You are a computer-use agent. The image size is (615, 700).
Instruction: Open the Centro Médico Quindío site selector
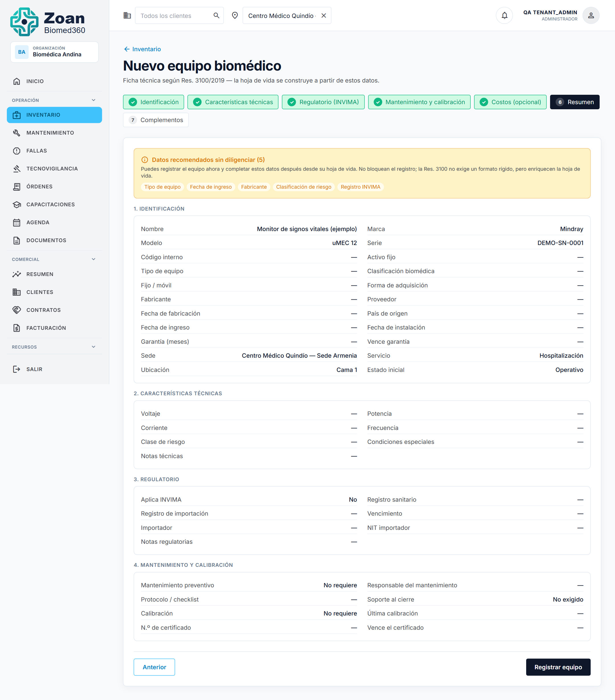tap(287, 15)
